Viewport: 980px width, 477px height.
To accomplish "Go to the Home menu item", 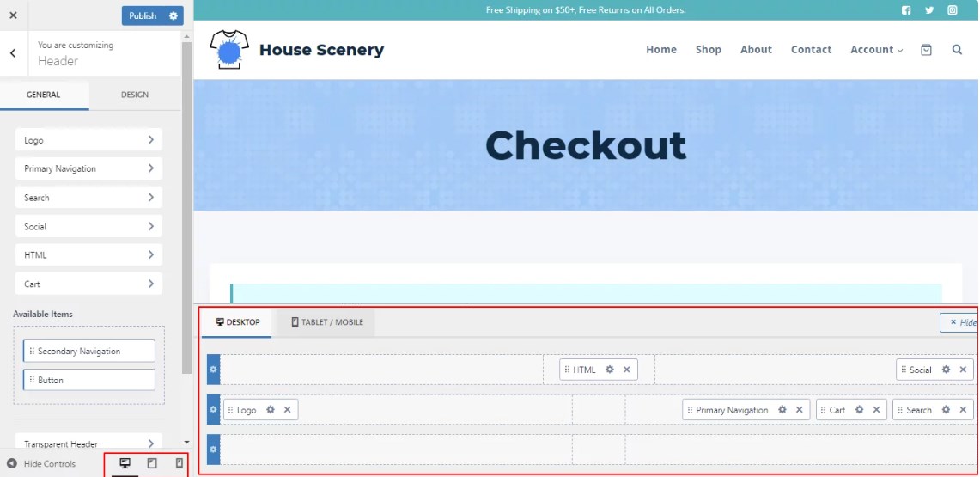I will point(661,49).
